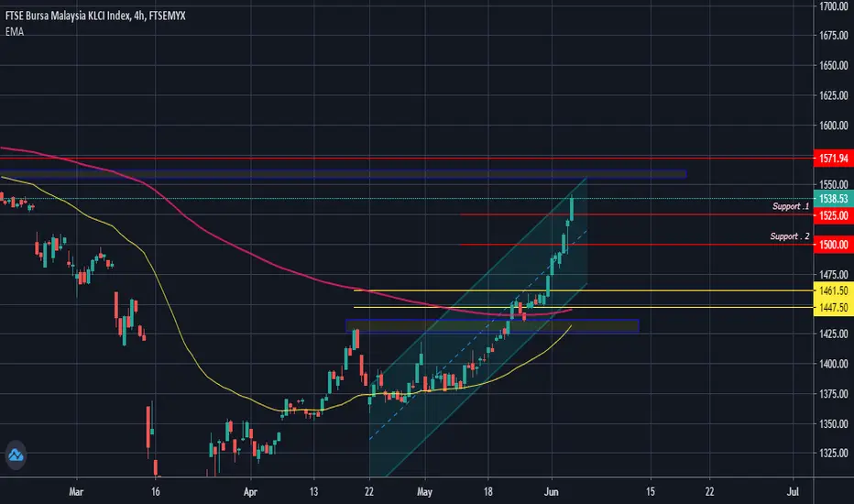Click the latest green candlestick near 1538

[572, 209]
